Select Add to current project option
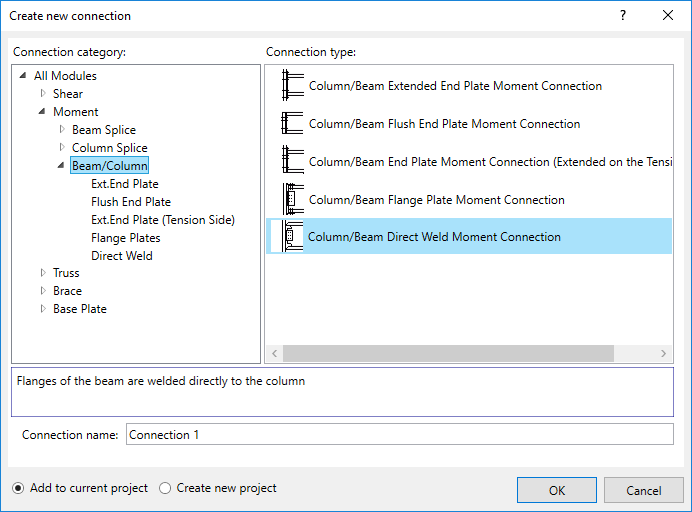 (x=18, y=488)
